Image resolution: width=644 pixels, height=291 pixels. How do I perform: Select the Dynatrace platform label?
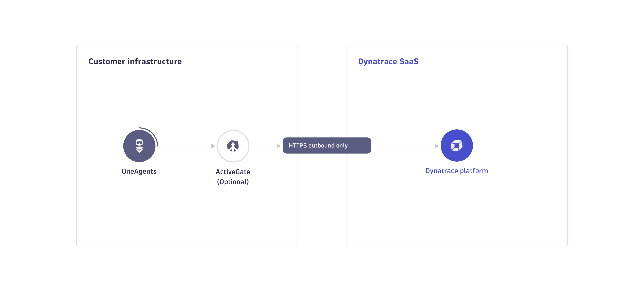457,171
